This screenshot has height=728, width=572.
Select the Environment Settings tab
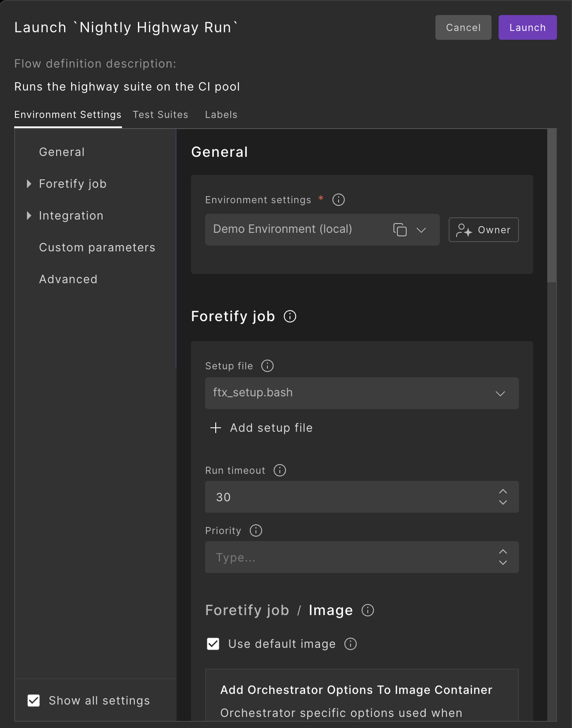coord(68,115)
